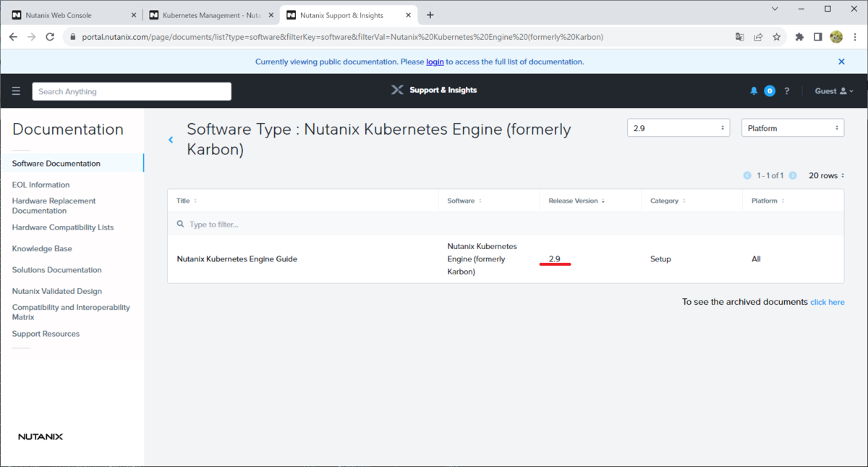Close the public documentation banner
The height and width of the screenshot is (467, 868).
click(x=841, y=62)
